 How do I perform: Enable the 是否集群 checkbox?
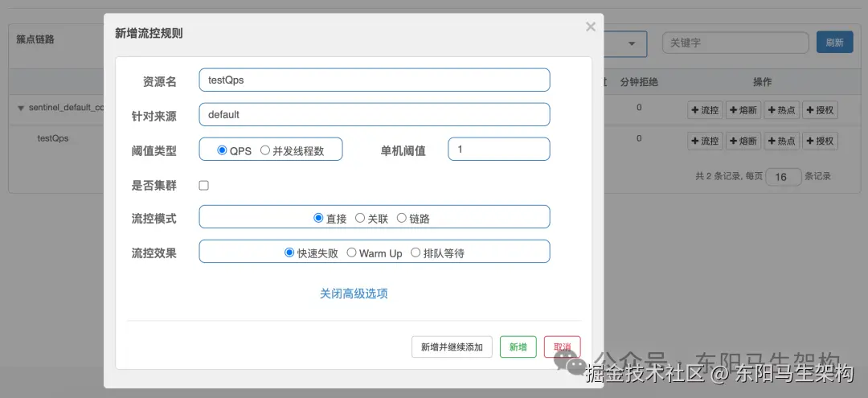[x=203, y=186]
